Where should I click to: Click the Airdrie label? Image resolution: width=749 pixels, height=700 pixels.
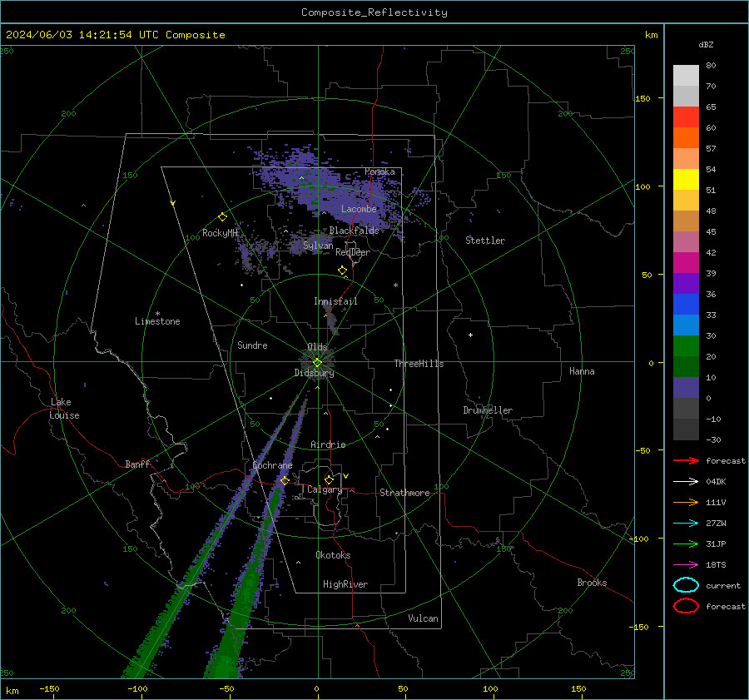pyautogui.click(x=328, y=444)
